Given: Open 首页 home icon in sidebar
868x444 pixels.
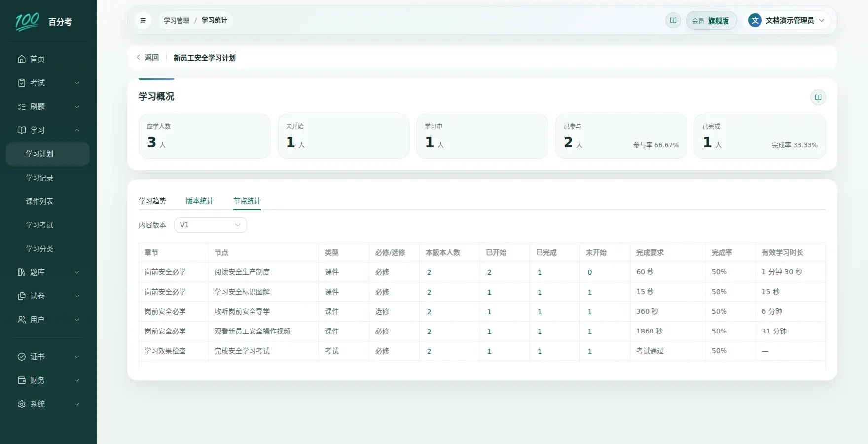Looking at the screenshot, I should pyautogui.click(x=22, y=59).
